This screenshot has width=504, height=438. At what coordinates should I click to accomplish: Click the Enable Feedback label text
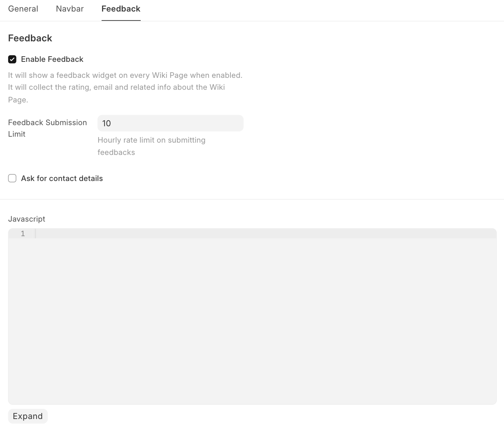pyautogui.click(x=52, y=59)
